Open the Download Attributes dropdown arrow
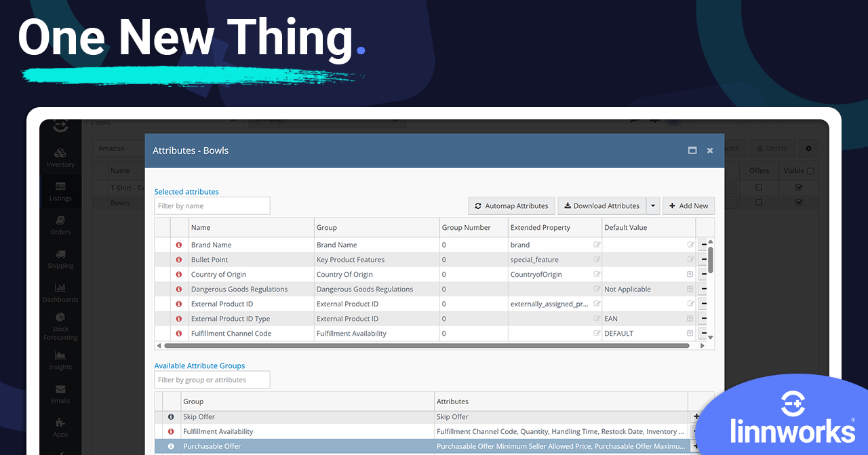This screenshot has width=868, height=455. (x=653, y=205)
